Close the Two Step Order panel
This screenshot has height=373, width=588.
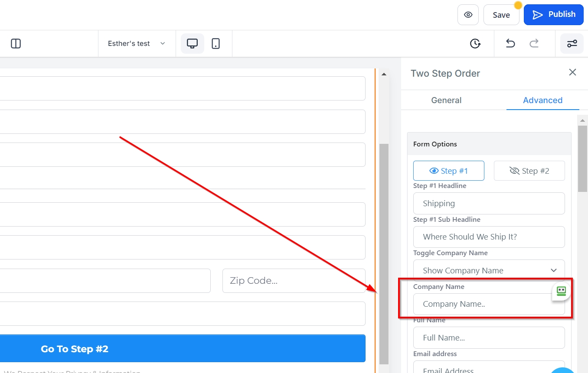[x=572, y=72]
